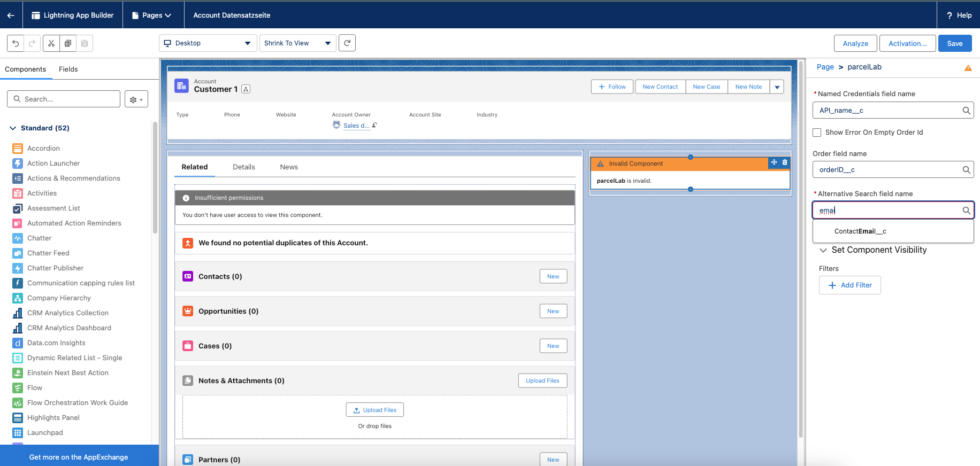Click the cut scissors icon
Screen dimensions: 980x466
click(x=51, y=43)
